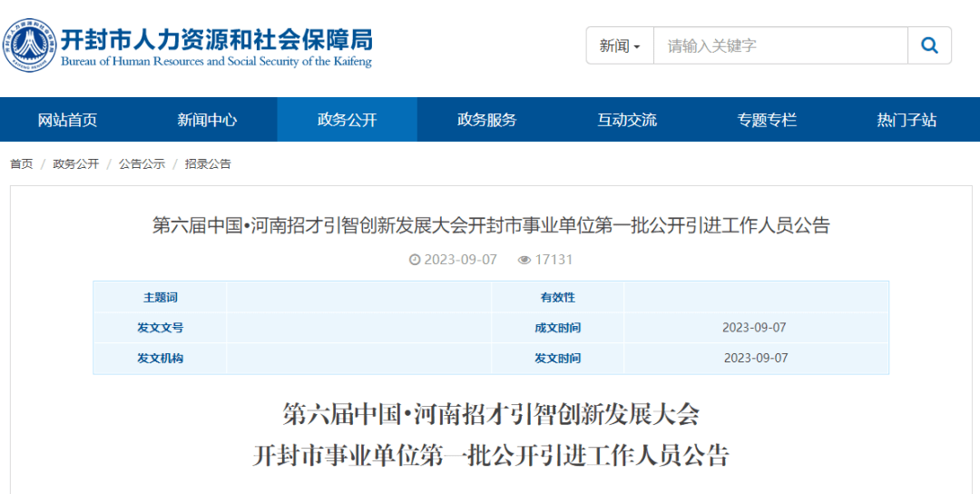
Task: Click the 招录公告 breadcrumb link
Action: 208,163
